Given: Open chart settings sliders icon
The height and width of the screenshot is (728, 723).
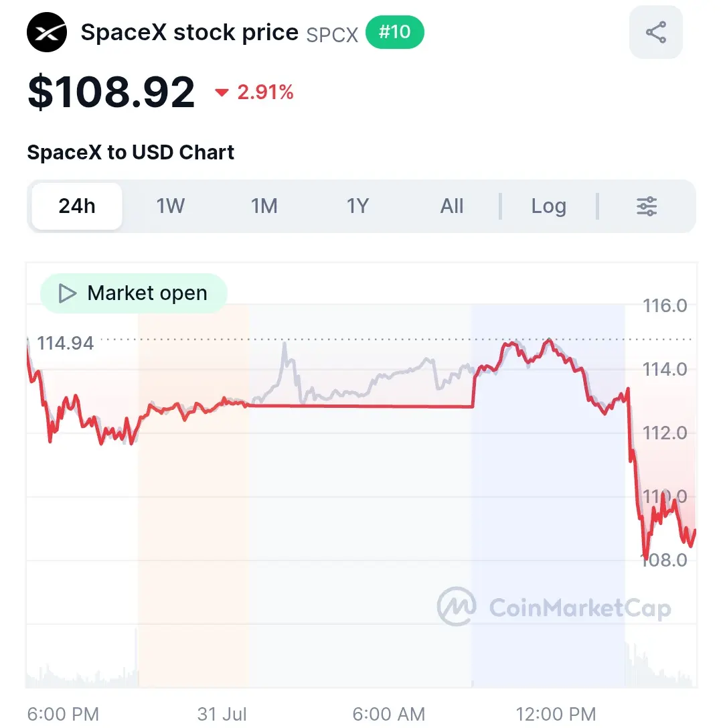Looking at the screenshot, I should (x=647, y=206).
